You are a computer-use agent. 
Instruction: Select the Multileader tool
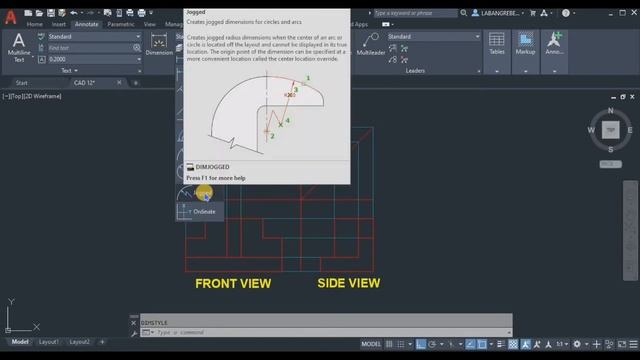[x=371, y=44]
